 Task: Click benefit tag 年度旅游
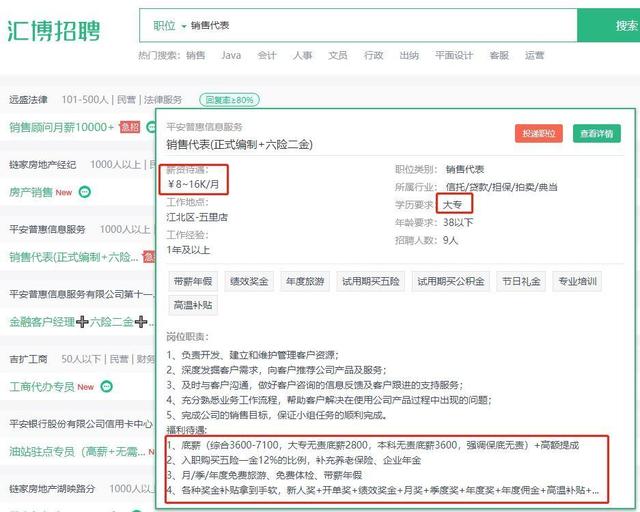click(x=305, y=281)
